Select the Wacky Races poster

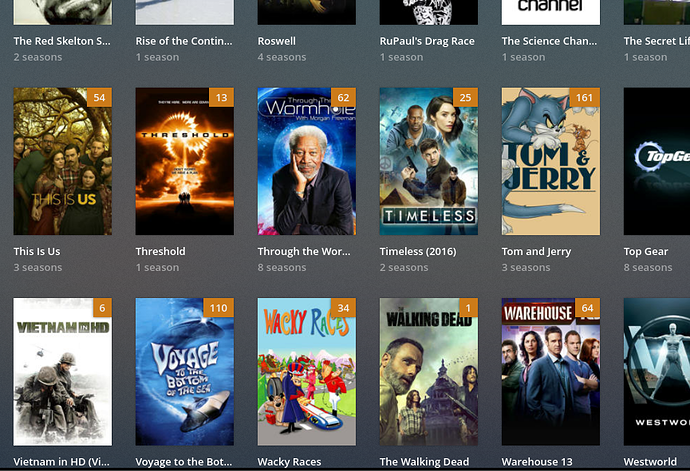click(307, 372)
